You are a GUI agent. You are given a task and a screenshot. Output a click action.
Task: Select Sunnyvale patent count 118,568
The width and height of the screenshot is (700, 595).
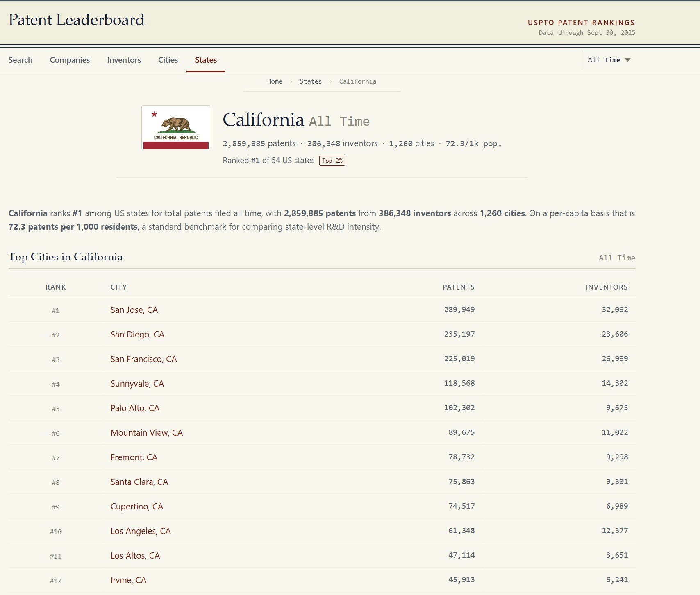click(459, 383)
